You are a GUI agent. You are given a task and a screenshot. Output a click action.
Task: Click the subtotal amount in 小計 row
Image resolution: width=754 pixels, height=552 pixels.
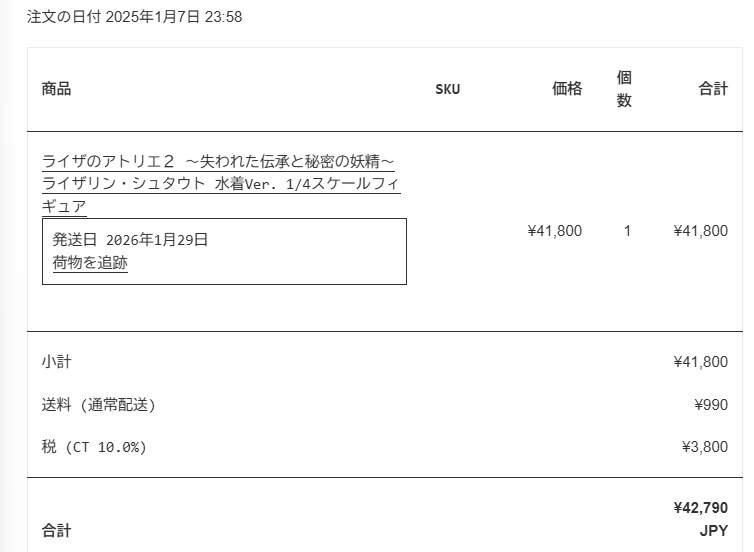pyautogui.click(x=700, y=361)
